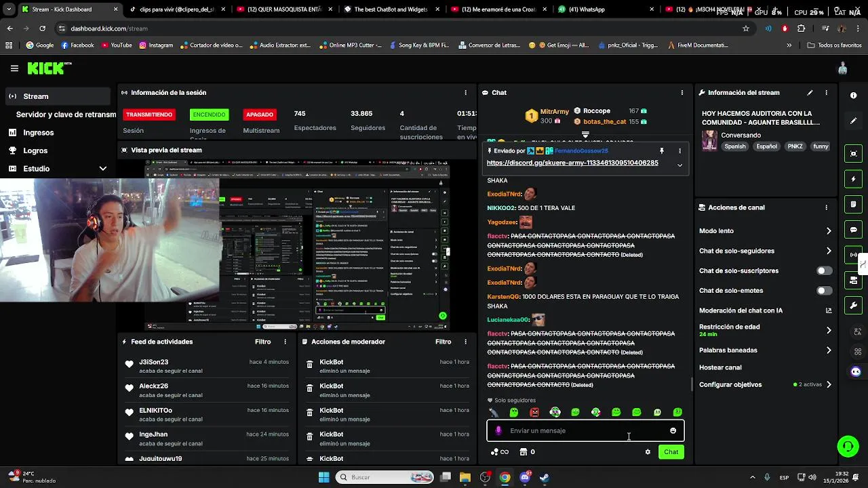This screenshot has height=488, width=868.
Task: Click the TRANSMITIENDO status badge
Action: pyautogui.click(x=149, y=115)
